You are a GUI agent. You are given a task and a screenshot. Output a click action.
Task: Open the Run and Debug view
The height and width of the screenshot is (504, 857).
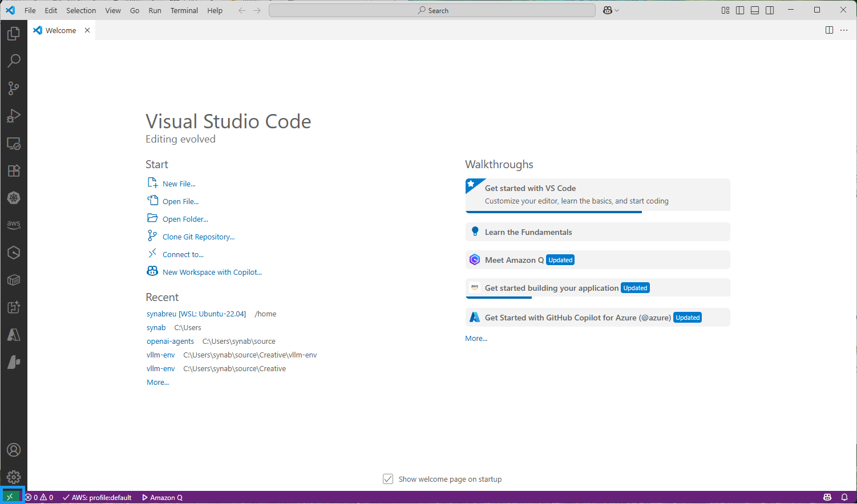tap(14, 116)
